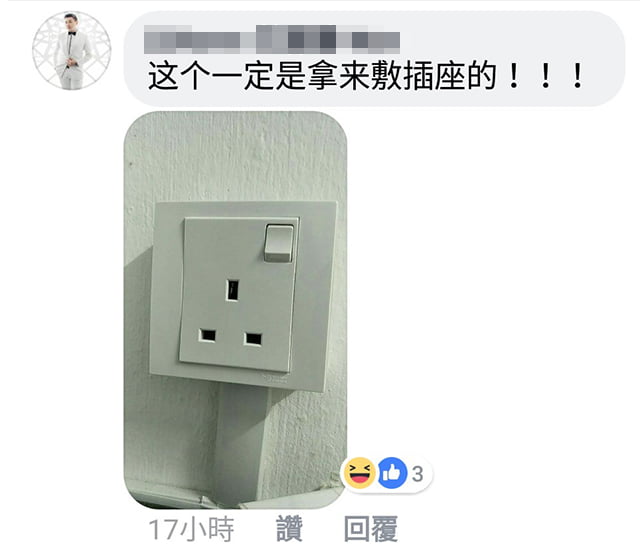Open the commenter's round profile avatar

pyautogui.click(x=72, y=51)
